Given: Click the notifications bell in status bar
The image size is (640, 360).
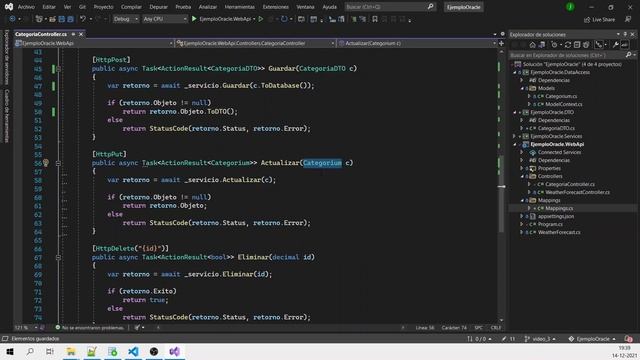Looking at the screenshot, I should 629,339.
